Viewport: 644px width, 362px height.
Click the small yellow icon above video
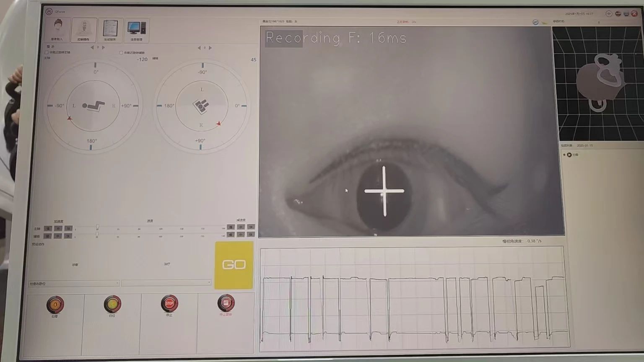[544, 22]
